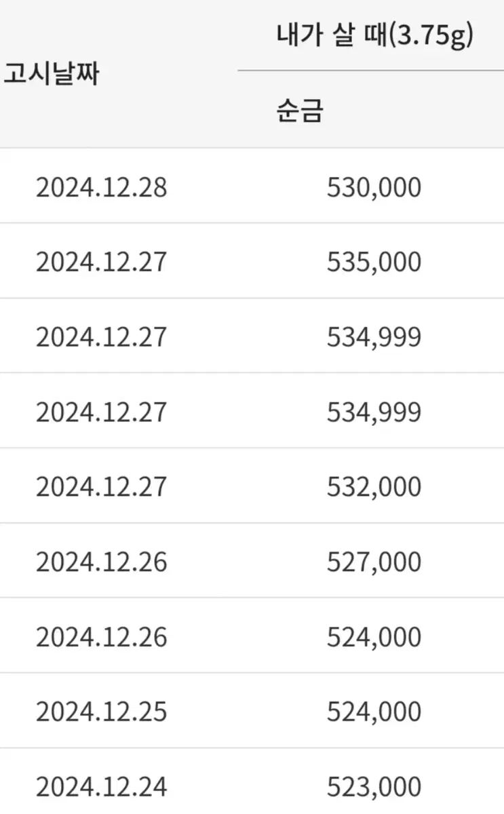
Task: Click the 고시날짜 column header
Action: coord(52,74)
